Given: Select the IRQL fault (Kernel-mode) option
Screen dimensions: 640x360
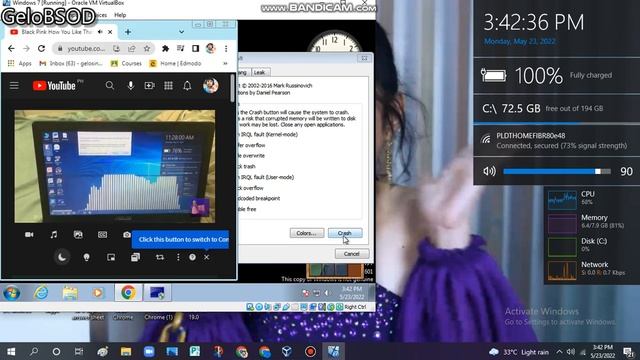Looking at the screenshot, I should point(268,134).
